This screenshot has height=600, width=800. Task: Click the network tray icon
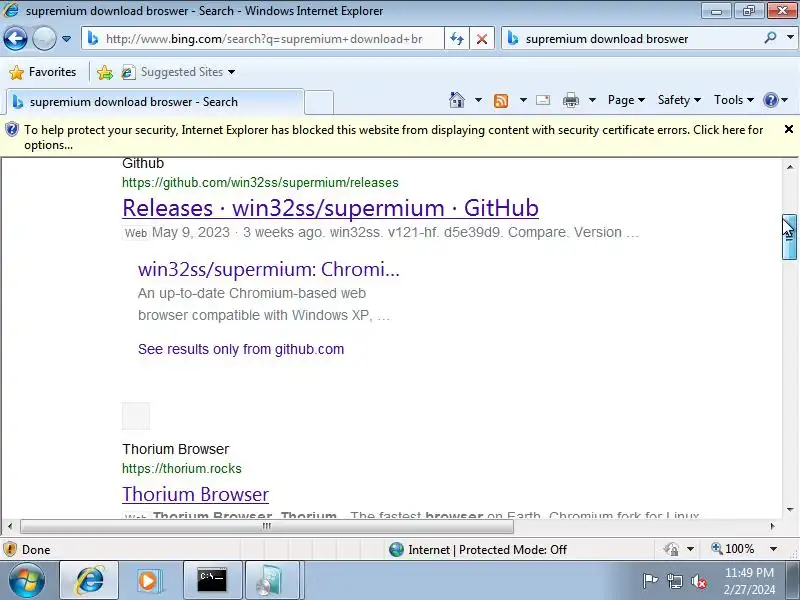pyautogui.click(x=675, y=581)
